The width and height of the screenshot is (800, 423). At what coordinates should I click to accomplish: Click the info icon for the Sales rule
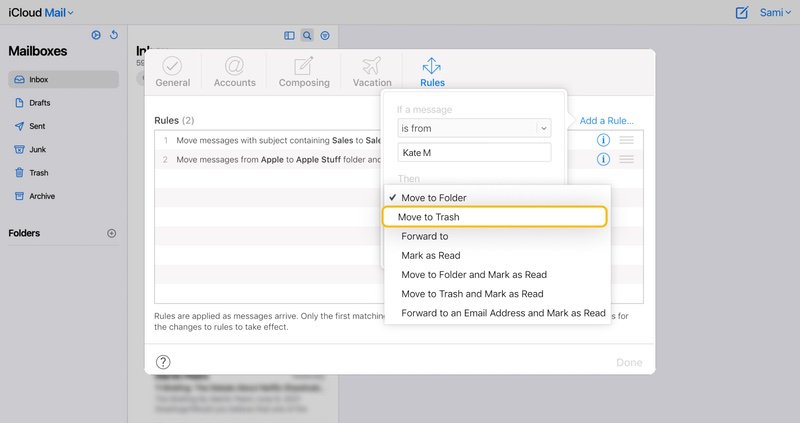603,140
